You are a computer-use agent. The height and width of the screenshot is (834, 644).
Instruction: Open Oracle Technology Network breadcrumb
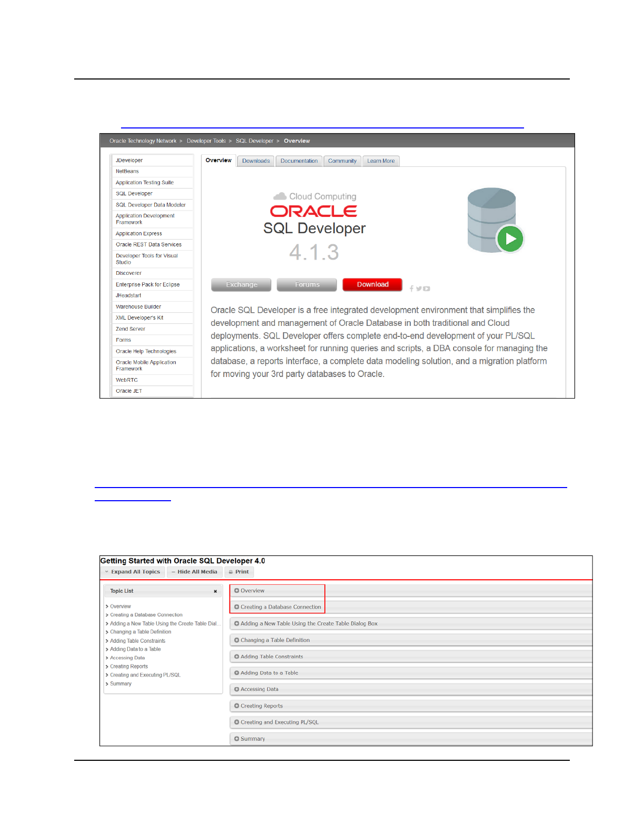(143, 141)
